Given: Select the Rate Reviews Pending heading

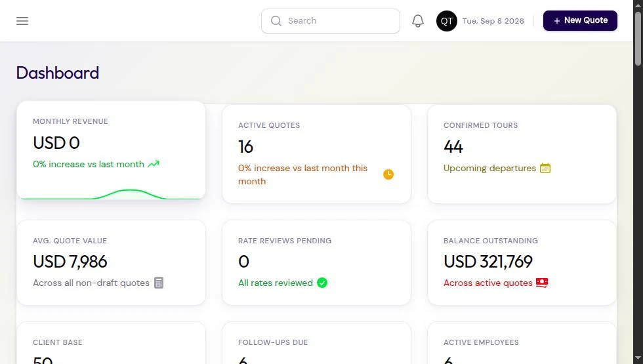Looking at the screenshot, I should coord(285,241).
